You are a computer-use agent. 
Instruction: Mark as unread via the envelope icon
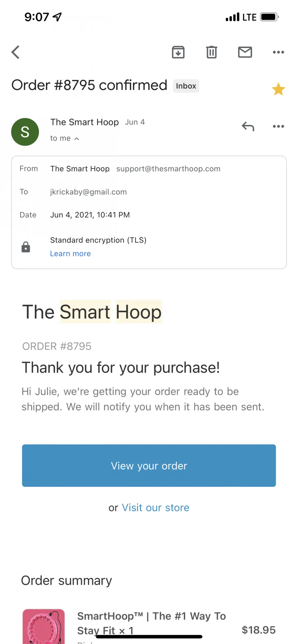coord(245,52)
